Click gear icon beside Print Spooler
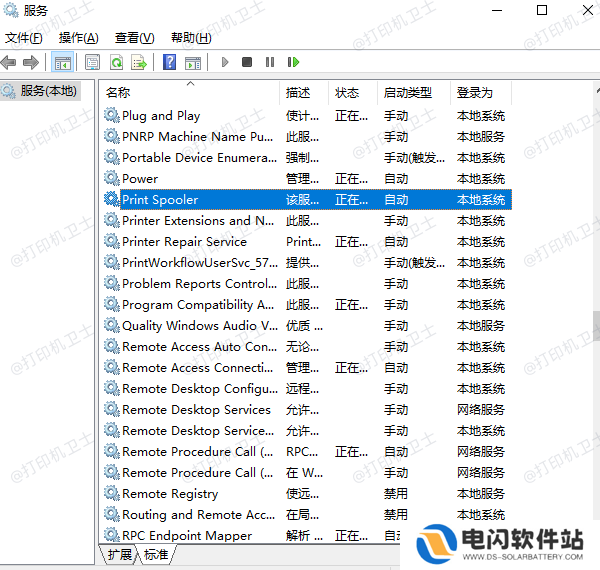The height and width of the screenshot is (570, 600). [x=112, y=199]
